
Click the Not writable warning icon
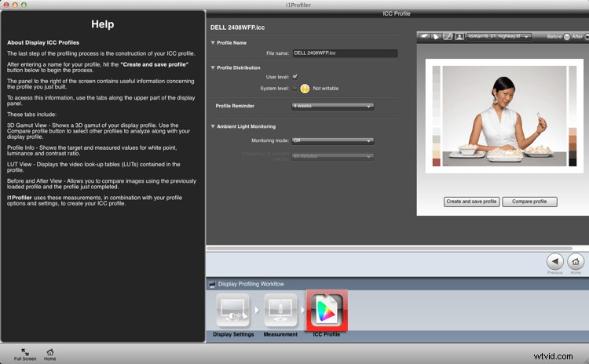[x=305, y=89]
